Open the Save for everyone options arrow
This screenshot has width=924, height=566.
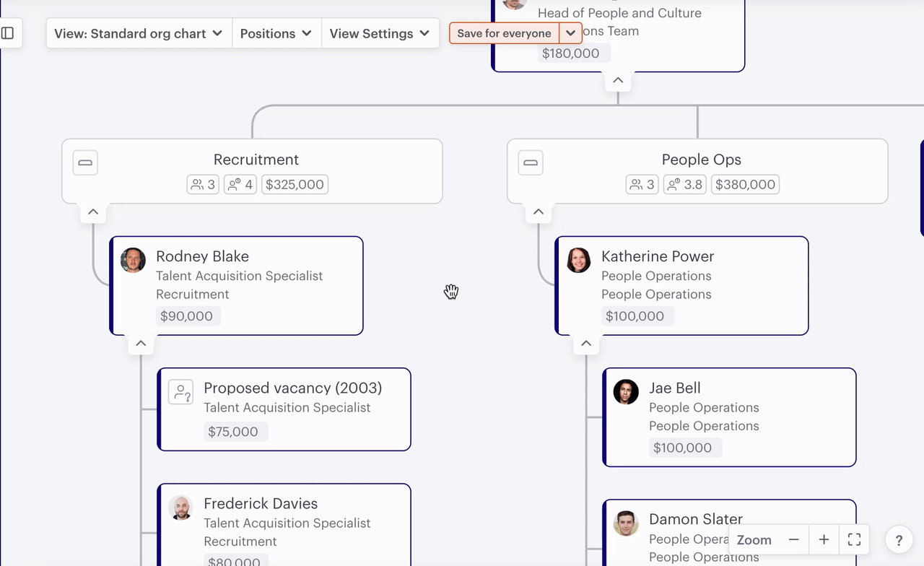click(570, 33)
